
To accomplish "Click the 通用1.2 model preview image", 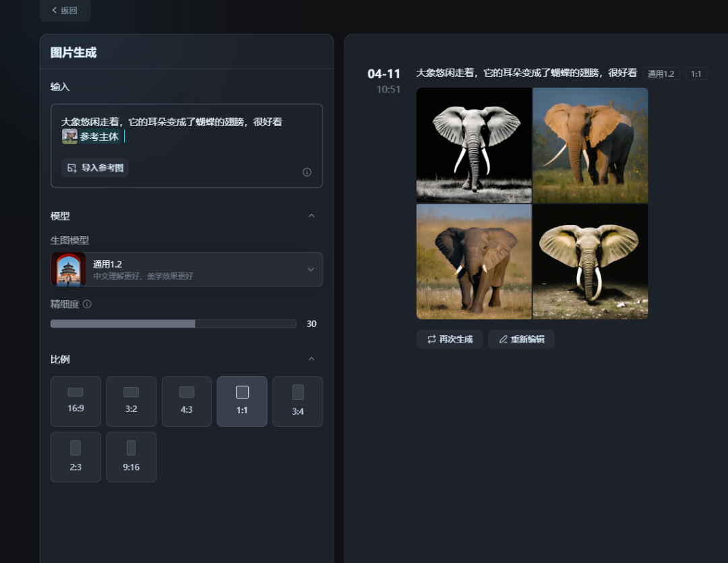I will (x=68, y=270).
